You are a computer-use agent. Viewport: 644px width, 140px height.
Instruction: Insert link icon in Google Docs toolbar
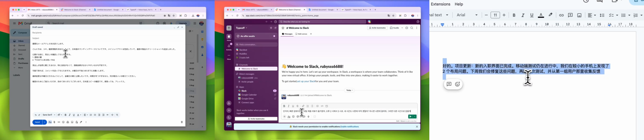pos(561,15)
